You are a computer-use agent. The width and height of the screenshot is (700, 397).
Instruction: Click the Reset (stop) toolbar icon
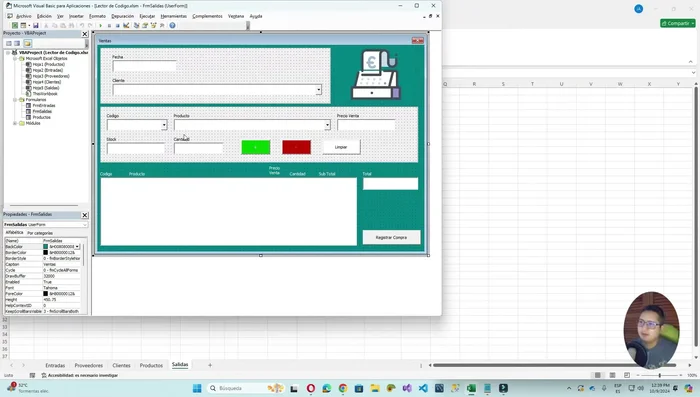point(117,25)
